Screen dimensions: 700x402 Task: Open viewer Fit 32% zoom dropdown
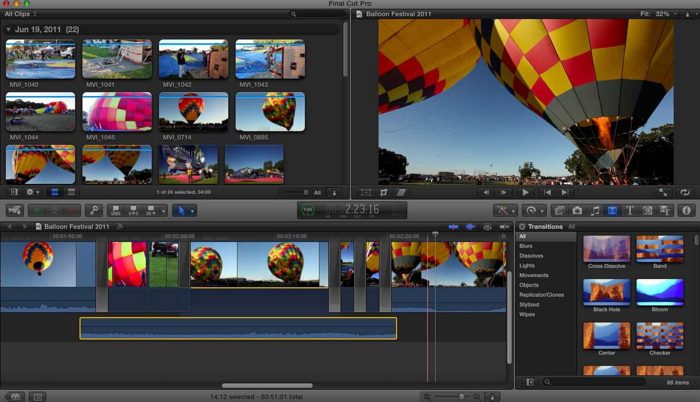pyautogui.click(x=658, y=14)
